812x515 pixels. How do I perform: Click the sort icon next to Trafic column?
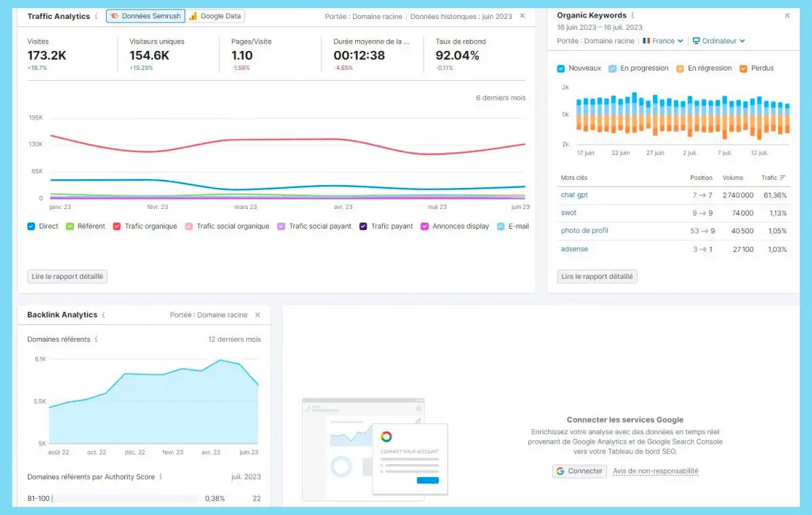click(783, 178)
